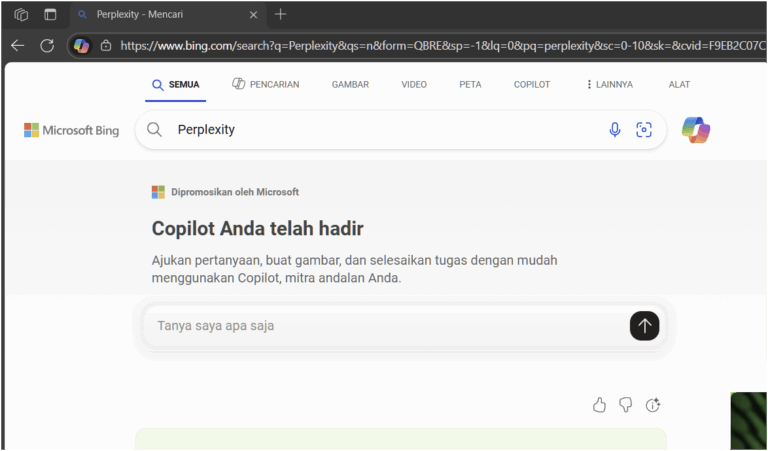Select the address bar URL
This screenshot has width=768, height=451.
point(443,46)
